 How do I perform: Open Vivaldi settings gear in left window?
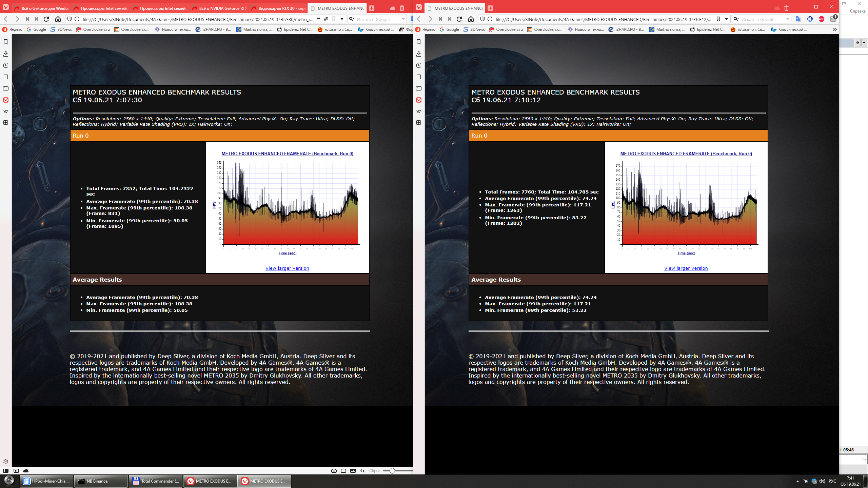[x=6, y=462]
